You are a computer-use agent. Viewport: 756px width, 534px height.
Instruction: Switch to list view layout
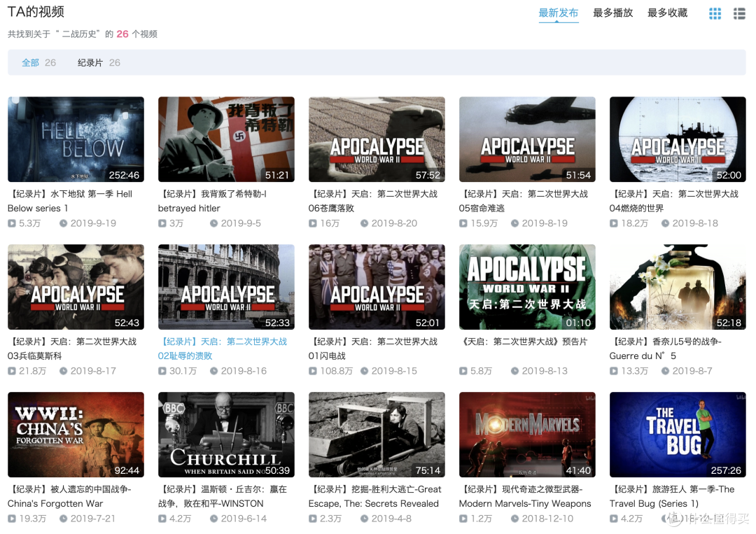click(739, 13)
